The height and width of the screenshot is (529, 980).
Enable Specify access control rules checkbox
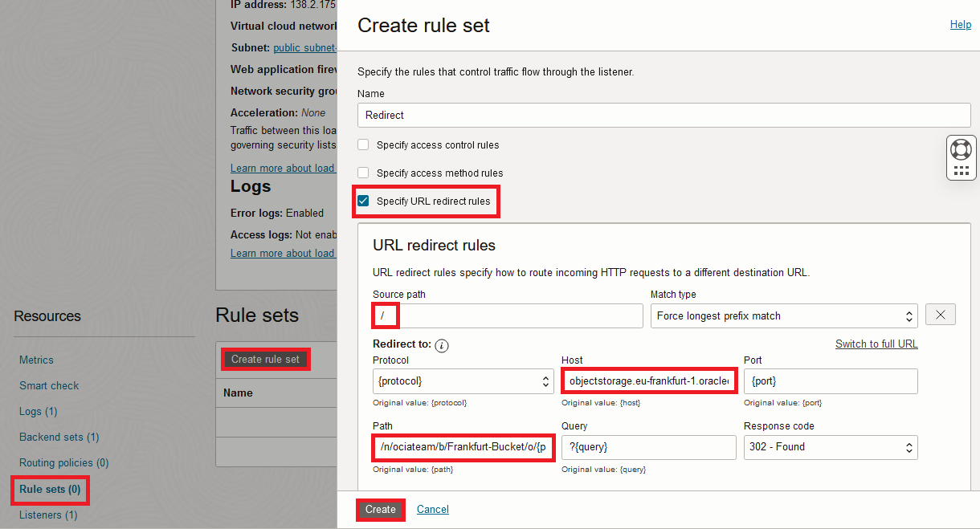point(363,145)
